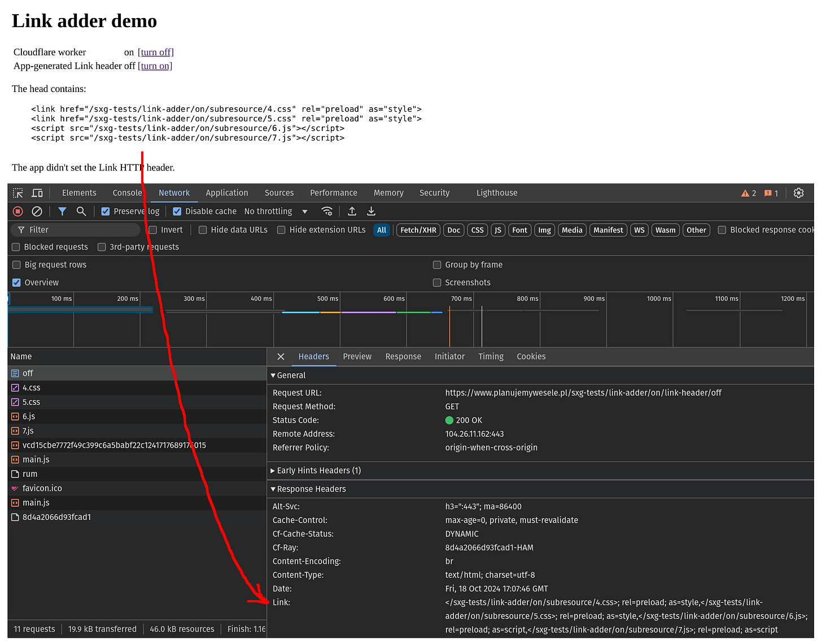
Task: Select the favicon.ico request
Action: click(137, 488)
